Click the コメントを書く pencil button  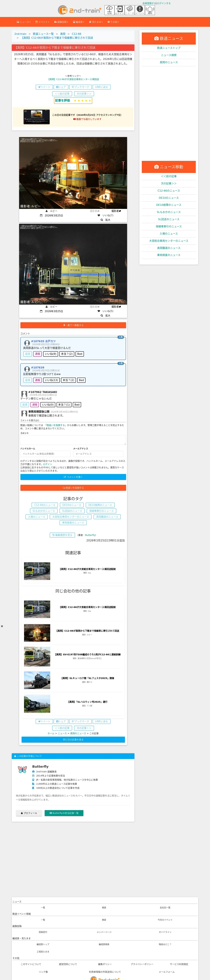[73, 477]
